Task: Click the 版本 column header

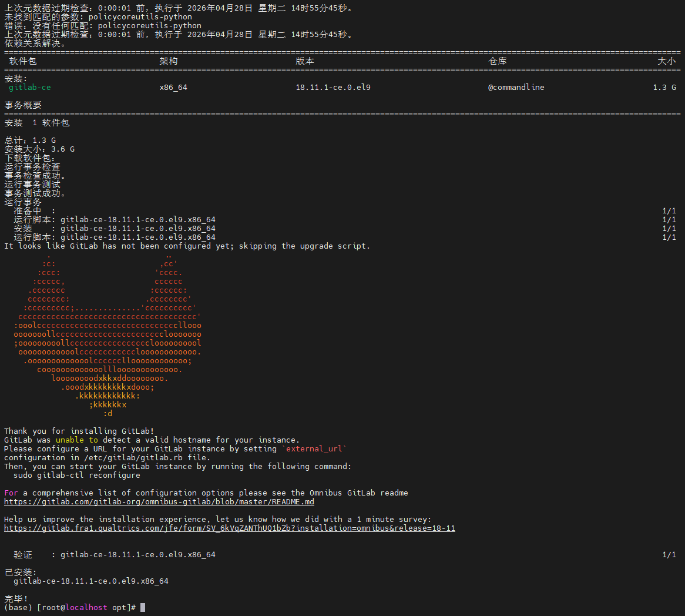Action: tap(305, 61)
